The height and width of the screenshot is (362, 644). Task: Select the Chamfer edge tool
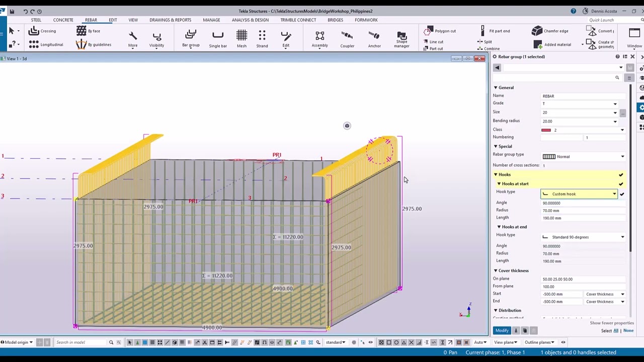point(550,31)
